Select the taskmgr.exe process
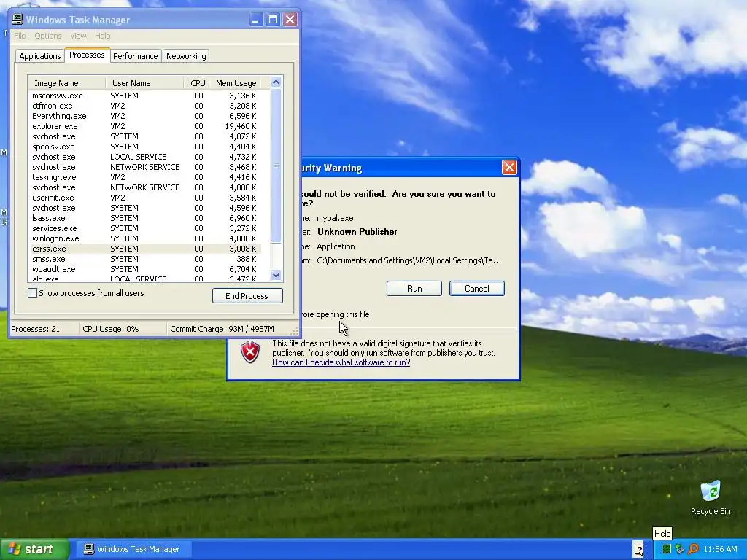Image resolution: width=747 pixels, height=560 pixels. pos(145,177)
